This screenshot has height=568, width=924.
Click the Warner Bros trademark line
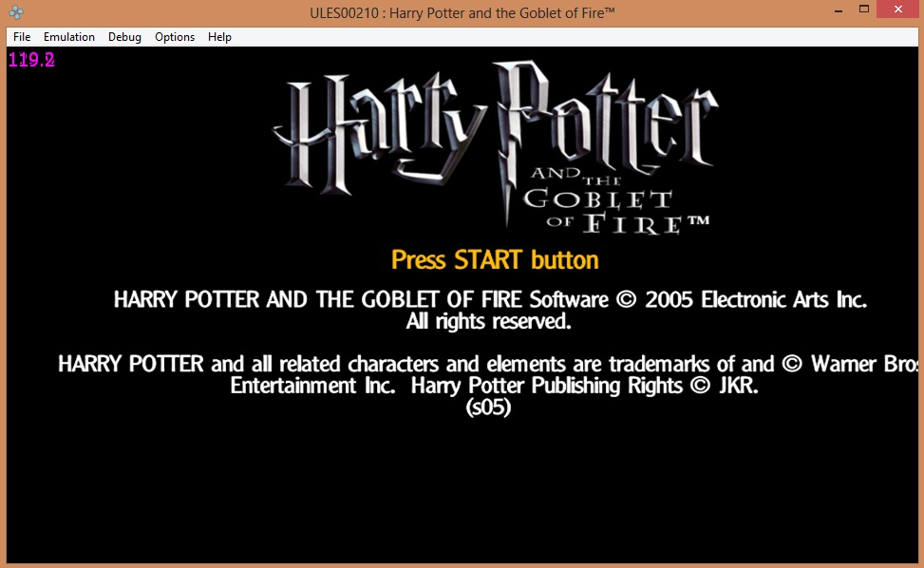(x=488, y=364)
